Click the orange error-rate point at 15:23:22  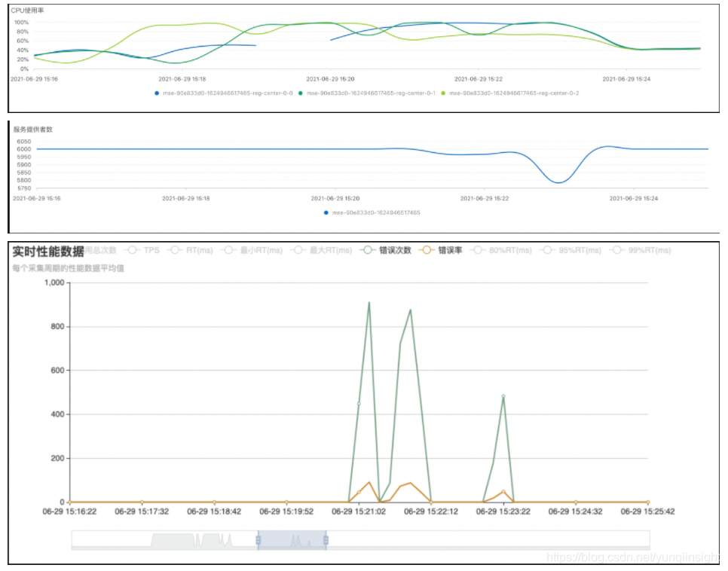click(503, 491)
